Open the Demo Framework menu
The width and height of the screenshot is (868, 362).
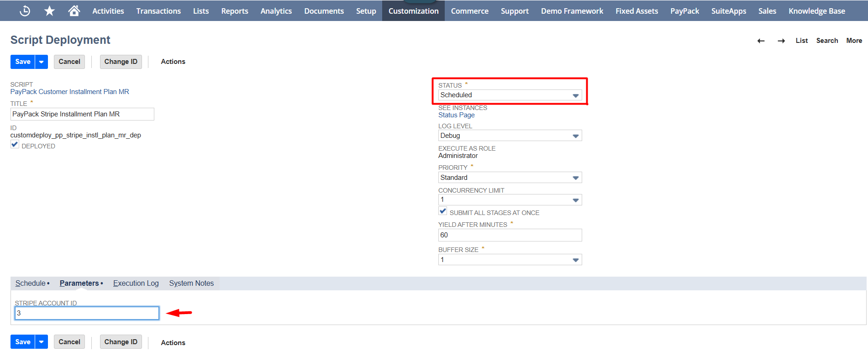pyautogui.click(x=572, y=11)
